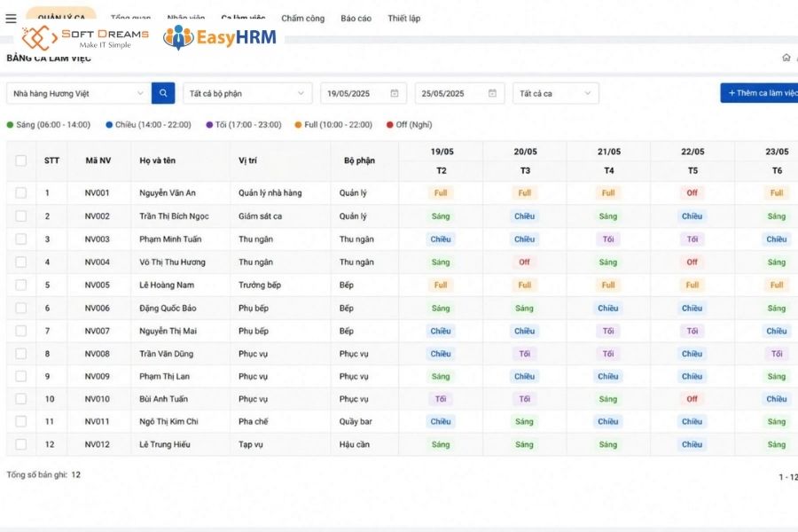Click employee name Phạm Thị Lan
This screenshot has height=532, width=798.
pyautogui.click(x=164, y=376)
